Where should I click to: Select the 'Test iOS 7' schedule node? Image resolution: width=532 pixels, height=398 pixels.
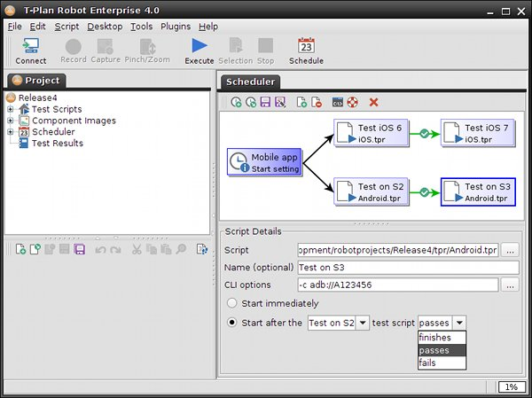pos(477,134)
